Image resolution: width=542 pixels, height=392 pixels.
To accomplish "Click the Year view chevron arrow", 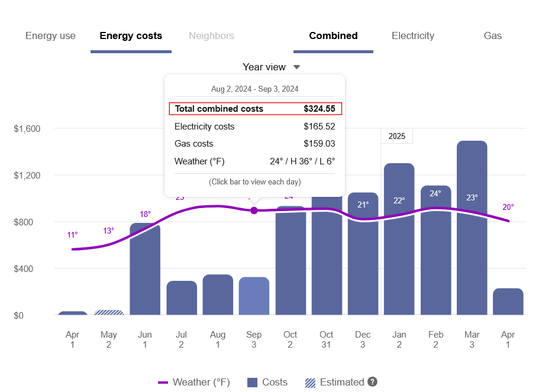I will click(x=296, y=67).
